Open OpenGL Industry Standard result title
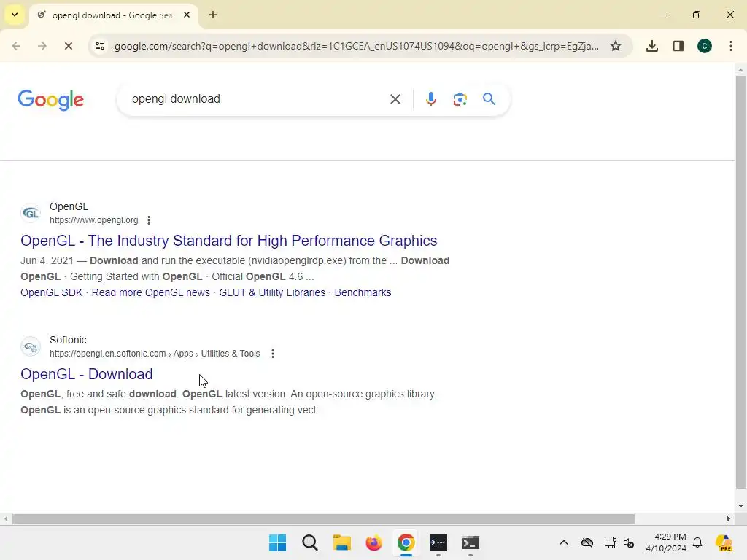The width and height of the screenshot is (747, 560). 228,241
